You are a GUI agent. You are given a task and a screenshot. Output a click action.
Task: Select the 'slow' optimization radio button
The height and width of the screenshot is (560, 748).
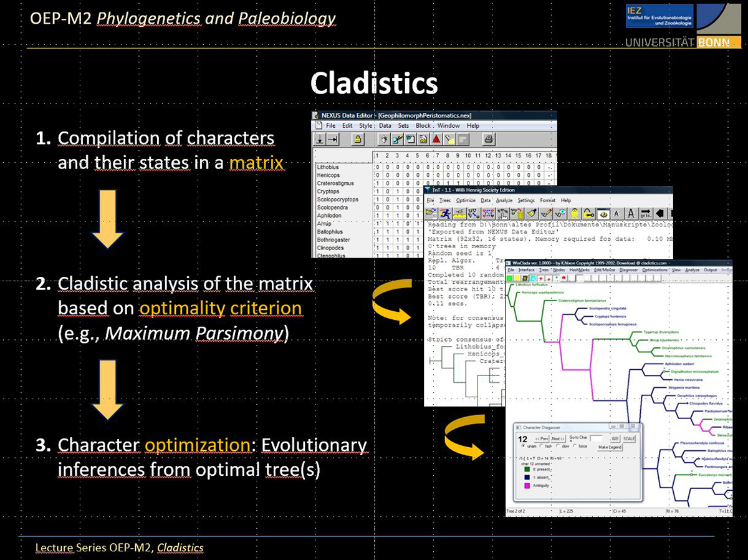click(x=558, y=446)
